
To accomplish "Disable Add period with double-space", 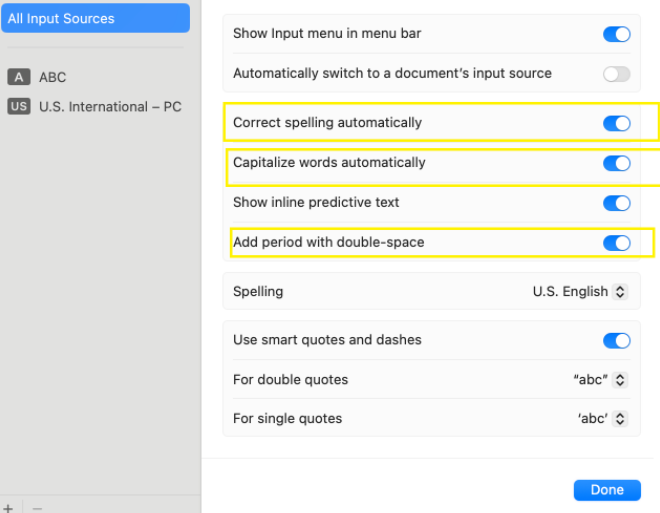I will tap(616, 243).
